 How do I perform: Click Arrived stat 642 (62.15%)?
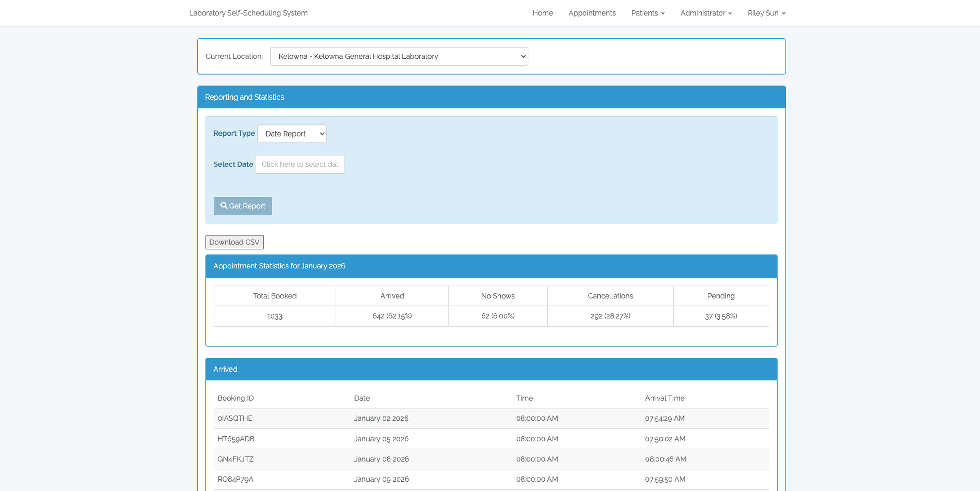pos(392,316)
